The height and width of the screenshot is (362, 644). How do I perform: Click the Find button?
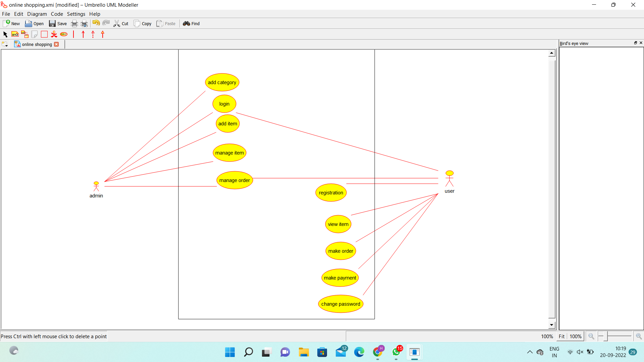(x=191, y=23)
